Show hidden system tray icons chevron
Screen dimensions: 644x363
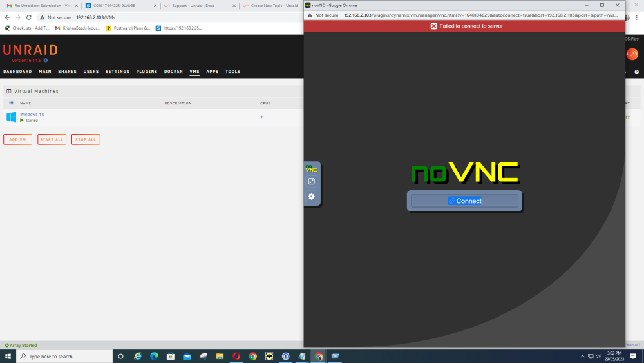tap(582, 357)
